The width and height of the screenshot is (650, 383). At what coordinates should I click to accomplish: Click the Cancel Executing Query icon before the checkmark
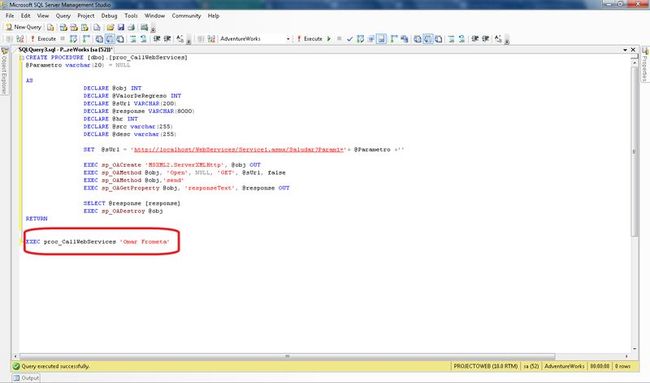point(339,39)
